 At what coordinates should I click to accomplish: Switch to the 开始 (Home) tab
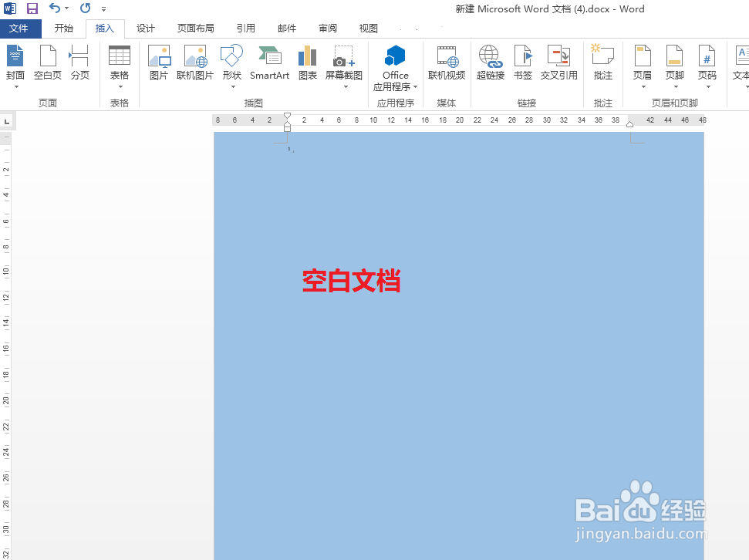[x=63, y=29]
